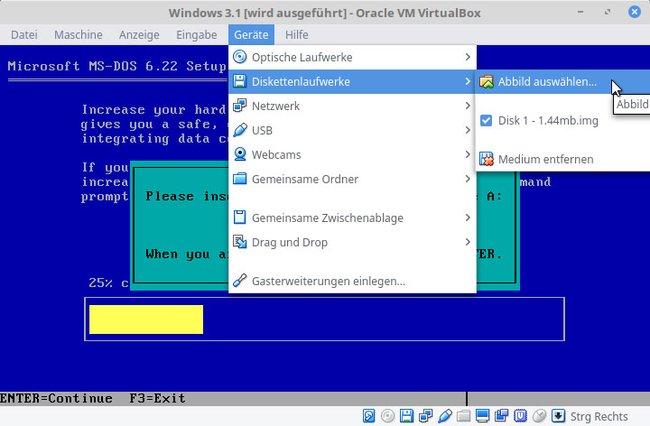
Task: Click the CPU virtualization status icon
Action: (520, 416)
